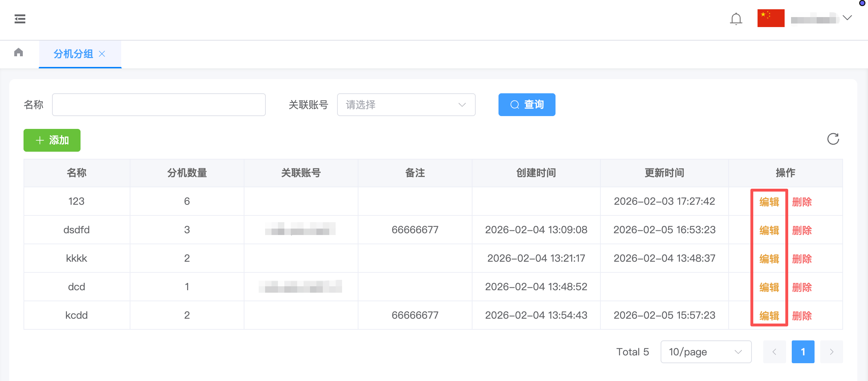This screenshot has height=381, width=868.
Task: Close the 分机分组 tab
Action: click(102, 54)
